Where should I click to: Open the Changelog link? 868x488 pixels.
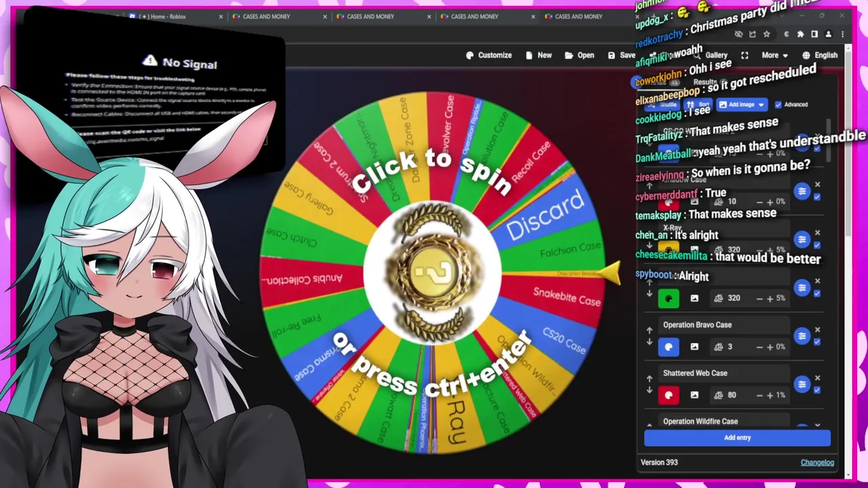click(x=817, y=462)
